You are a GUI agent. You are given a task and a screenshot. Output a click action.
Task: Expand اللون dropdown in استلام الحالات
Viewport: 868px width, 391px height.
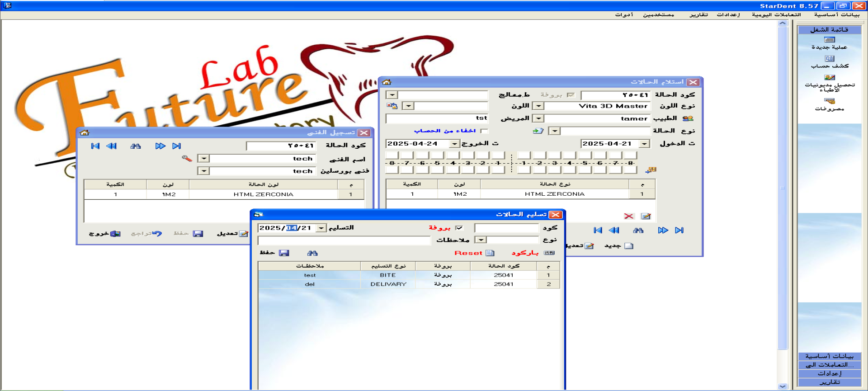point(408,106)
